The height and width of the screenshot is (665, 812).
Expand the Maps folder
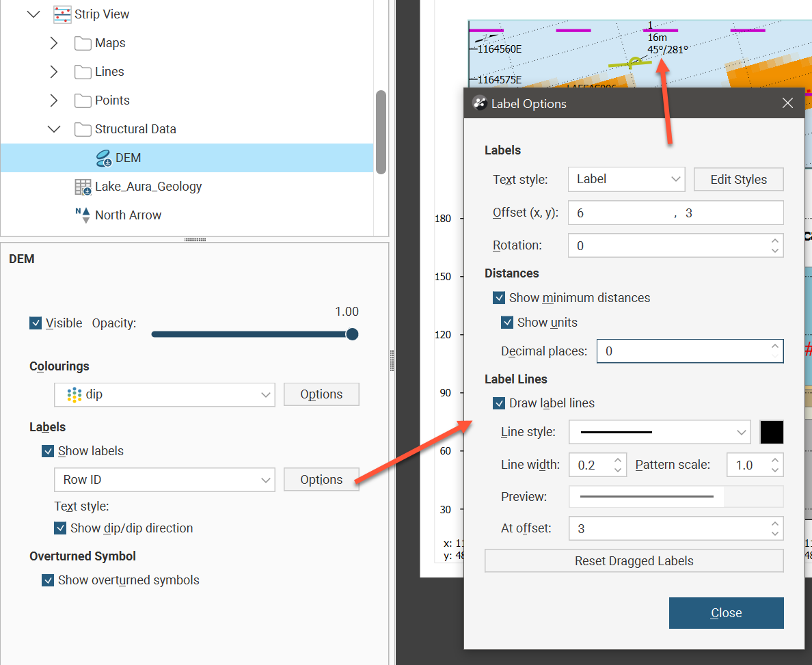pyautogui.click(x=54, y=43)
